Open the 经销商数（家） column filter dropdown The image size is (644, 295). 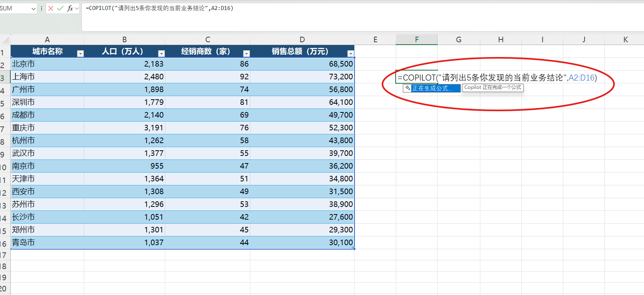pos(246,53)
